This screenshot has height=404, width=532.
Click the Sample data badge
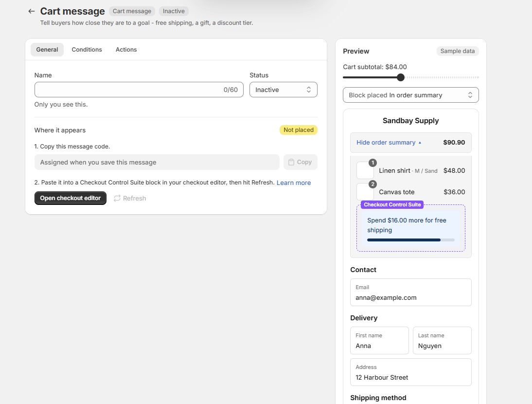pos(458,51)
